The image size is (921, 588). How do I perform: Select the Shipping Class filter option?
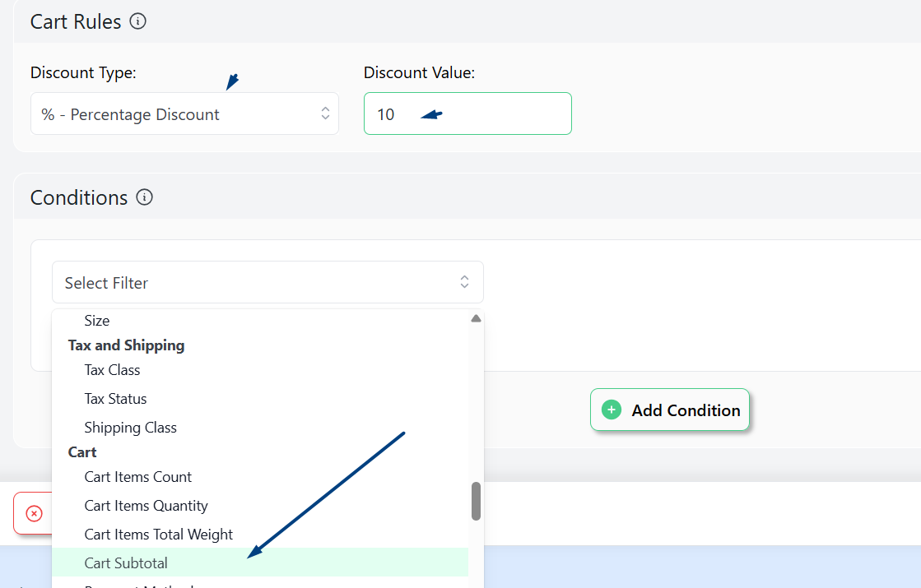pyautogui.click(x=260, y=427)
